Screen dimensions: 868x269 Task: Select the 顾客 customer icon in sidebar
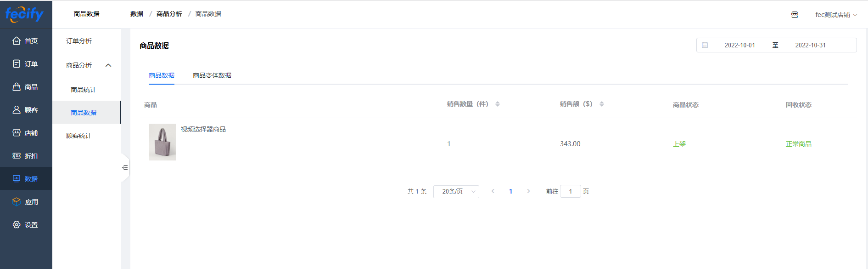tap(17, 110)
